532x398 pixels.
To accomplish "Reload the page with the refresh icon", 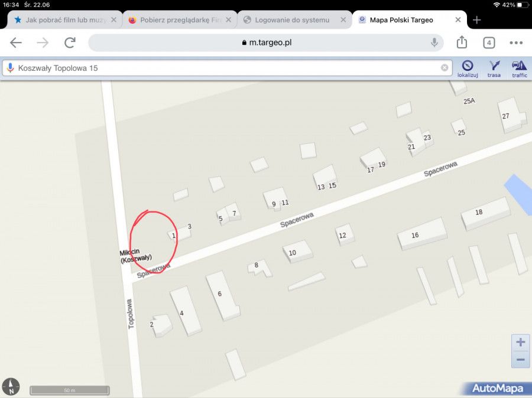I will coord(69,42).
